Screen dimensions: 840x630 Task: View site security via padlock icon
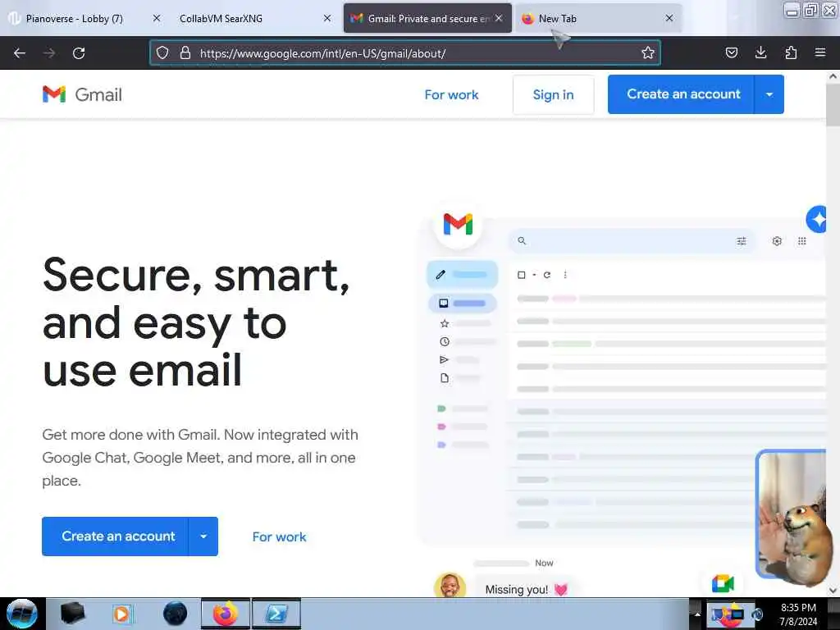[x=185, y=52]
